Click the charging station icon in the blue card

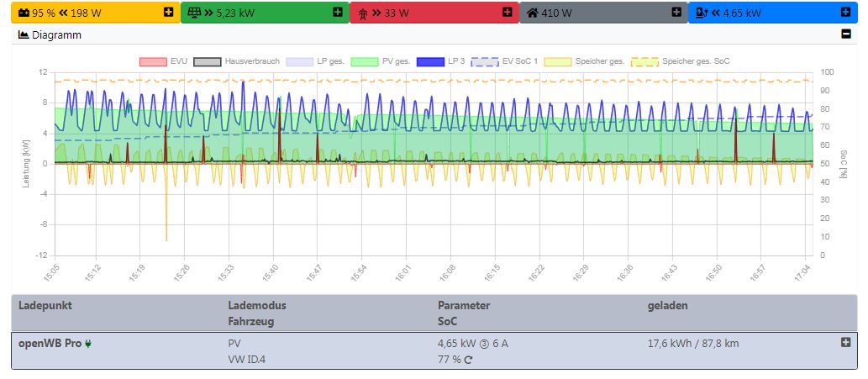click(x=702, y=13)
